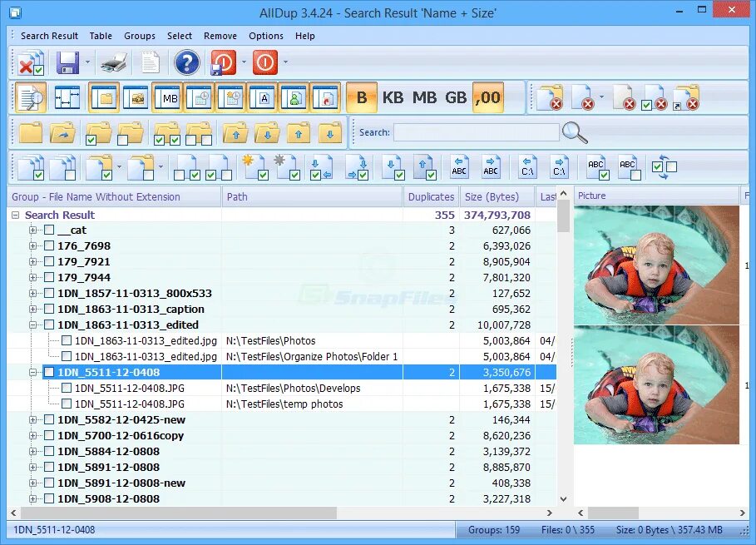Click the result list horizontal scrollbar thumb

click(x=178, y=513)
